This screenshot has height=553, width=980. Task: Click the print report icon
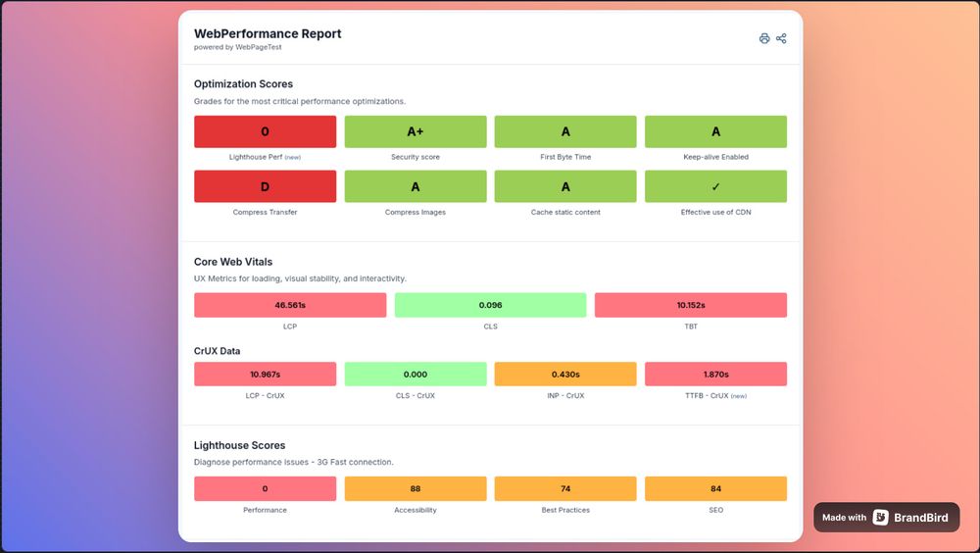coord(763,39)
